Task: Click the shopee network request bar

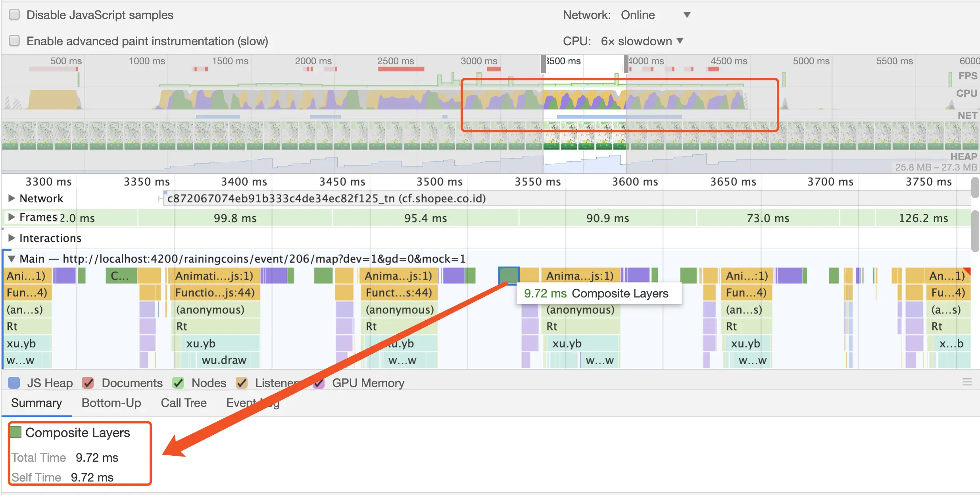Action: coord(326,198)
